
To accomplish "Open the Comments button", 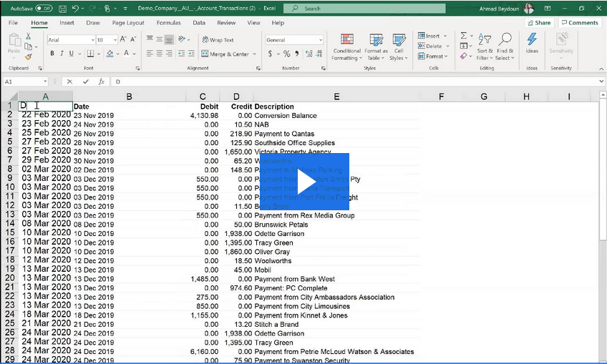I will click(x=580, y=23).
